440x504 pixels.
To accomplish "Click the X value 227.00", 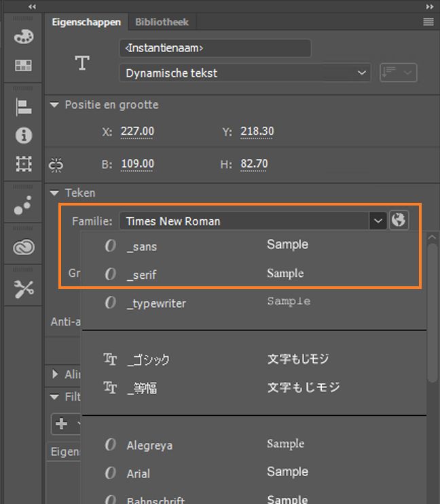I will (x=137, y=131).
